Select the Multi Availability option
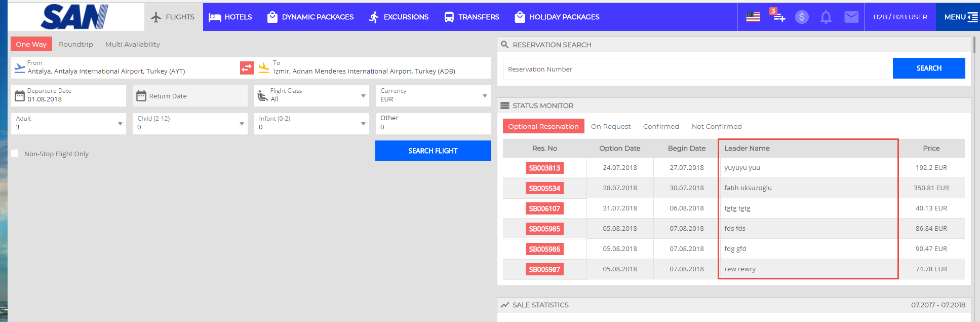Viewport: 980px width, 322px height. point(133,44)
